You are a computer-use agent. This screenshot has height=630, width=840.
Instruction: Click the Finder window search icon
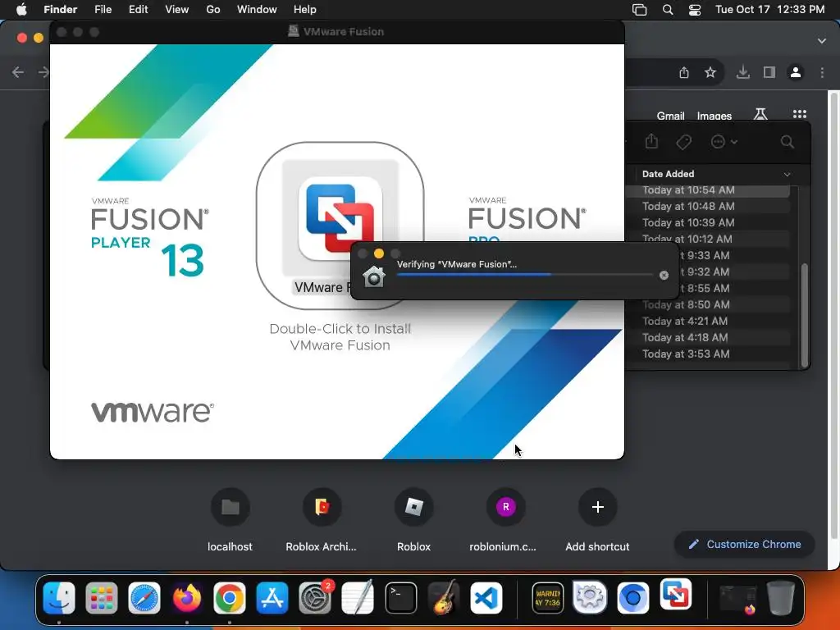787,142
